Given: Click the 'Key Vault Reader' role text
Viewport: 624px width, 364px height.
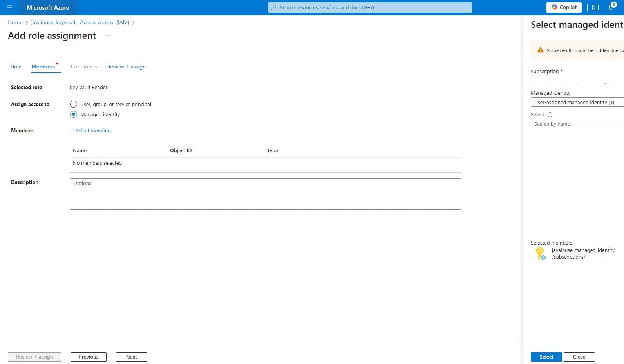Looking at the screenshot, I should 89,88.
